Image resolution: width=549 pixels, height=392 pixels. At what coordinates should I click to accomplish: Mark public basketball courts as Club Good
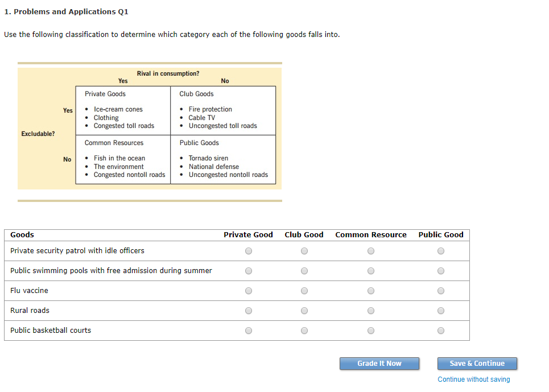[304, 330]
